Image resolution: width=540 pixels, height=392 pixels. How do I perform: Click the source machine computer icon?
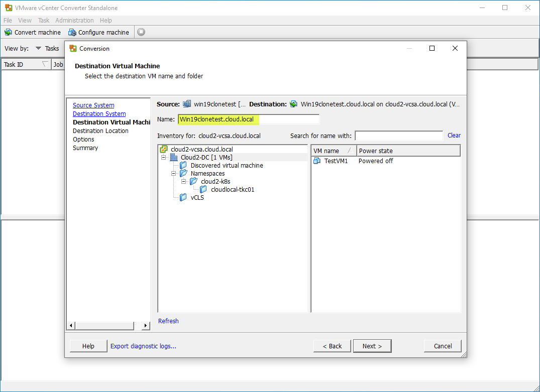point(187,104)
